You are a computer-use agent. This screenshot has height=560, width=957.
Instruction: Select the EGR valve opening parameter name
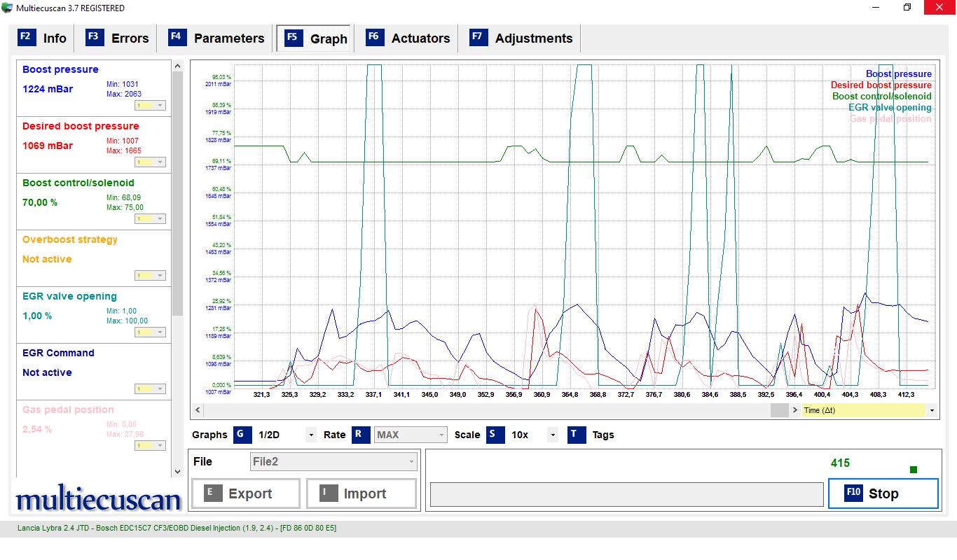pos(69,296)
